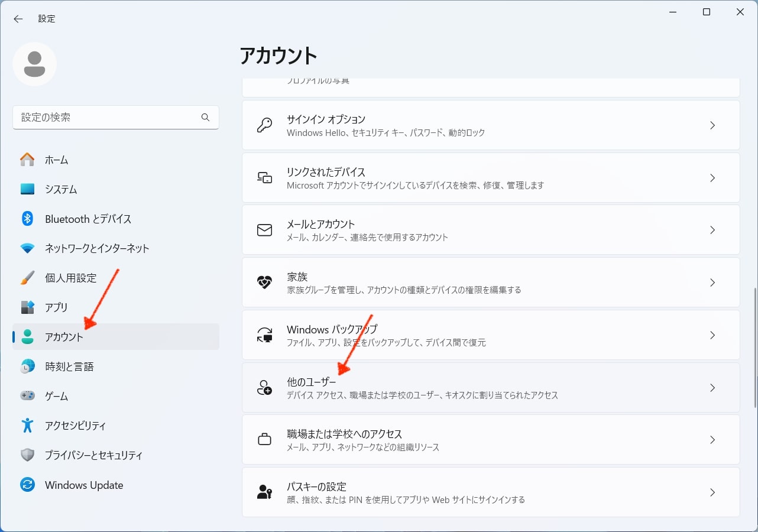Expand パスキーの設定 chevron

(712, 492)
